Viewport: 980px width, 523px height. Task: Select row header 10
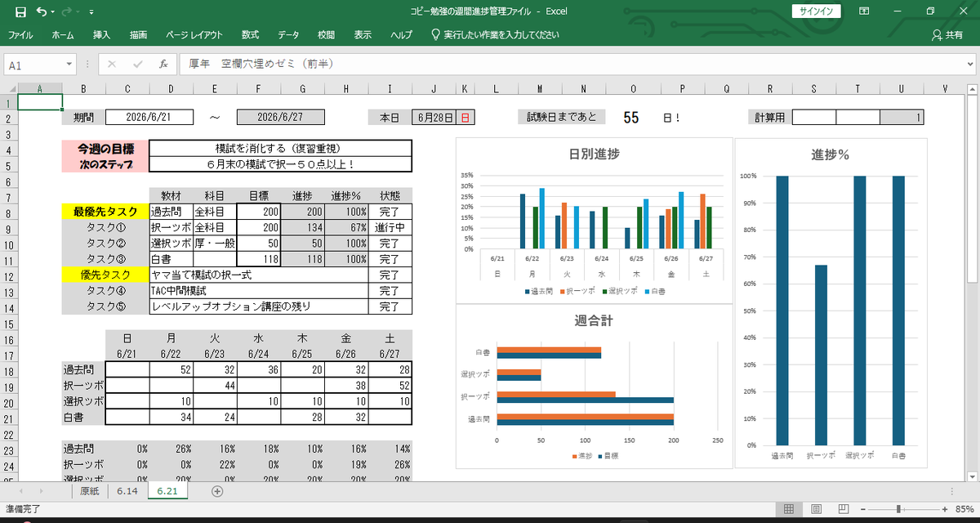(x=8, y=243)
